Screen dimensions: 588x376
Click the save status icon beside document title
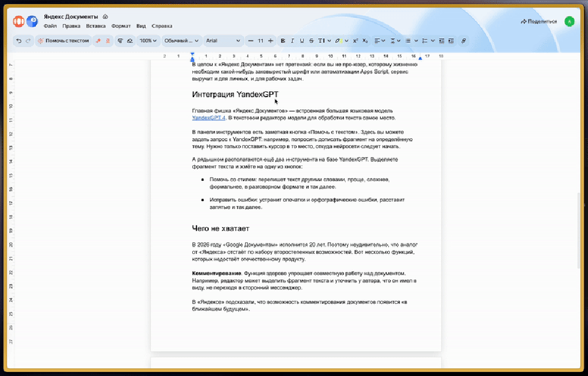coord(105,17)
